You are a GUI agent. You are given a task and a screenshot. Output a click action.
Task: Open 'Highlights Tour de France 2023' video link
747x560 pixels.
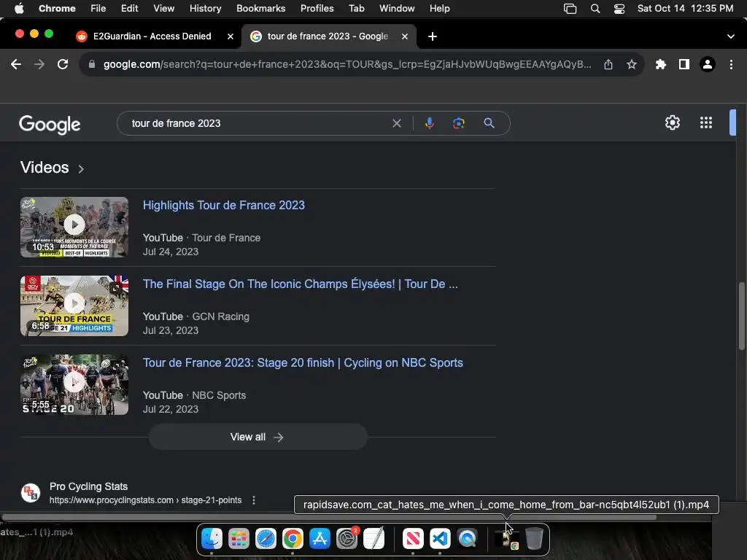click(x=224, y=205)
